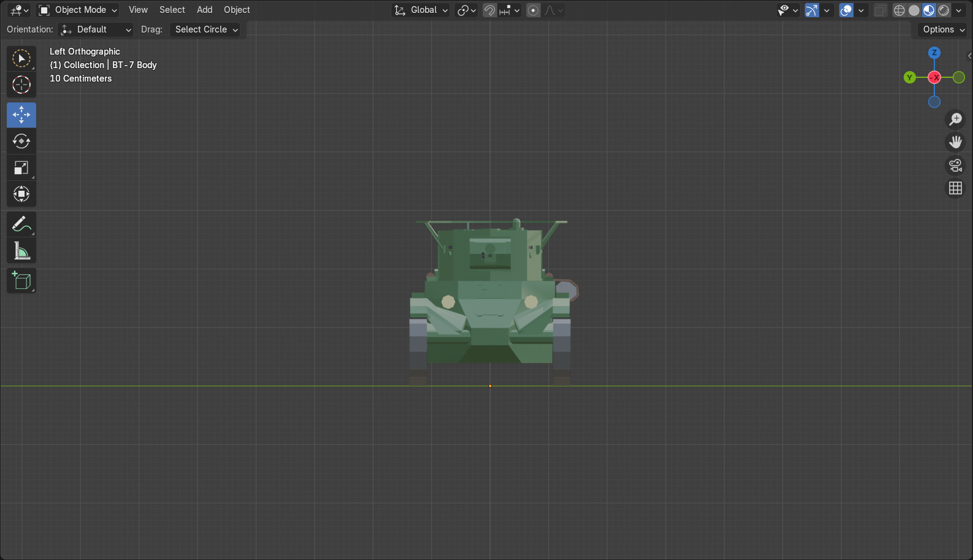Viewport: 973px width, 560px height.
Task: Open the Drag Select Circle dropdown
Action: (x=205, y=29)
